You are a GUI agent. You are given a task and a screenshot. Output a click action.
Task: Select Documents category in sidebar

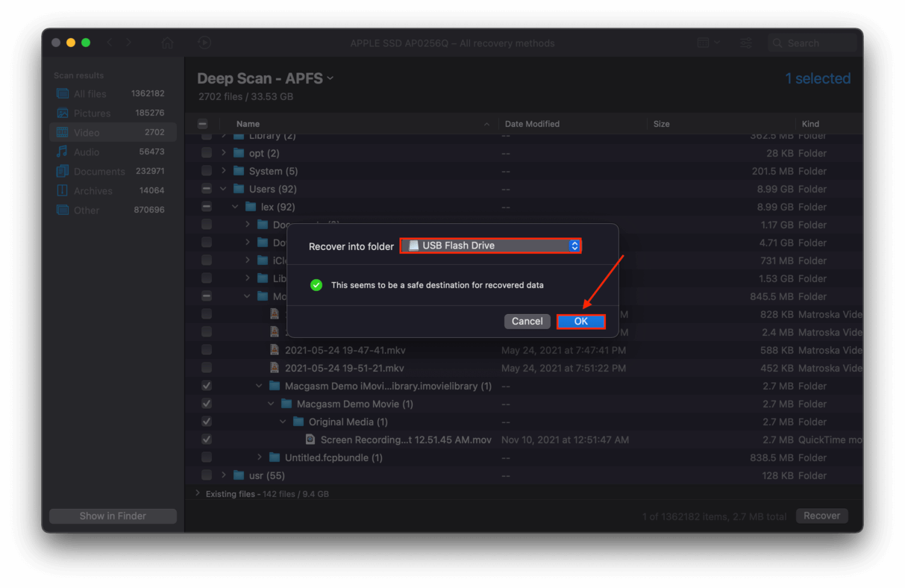(113, 171)
